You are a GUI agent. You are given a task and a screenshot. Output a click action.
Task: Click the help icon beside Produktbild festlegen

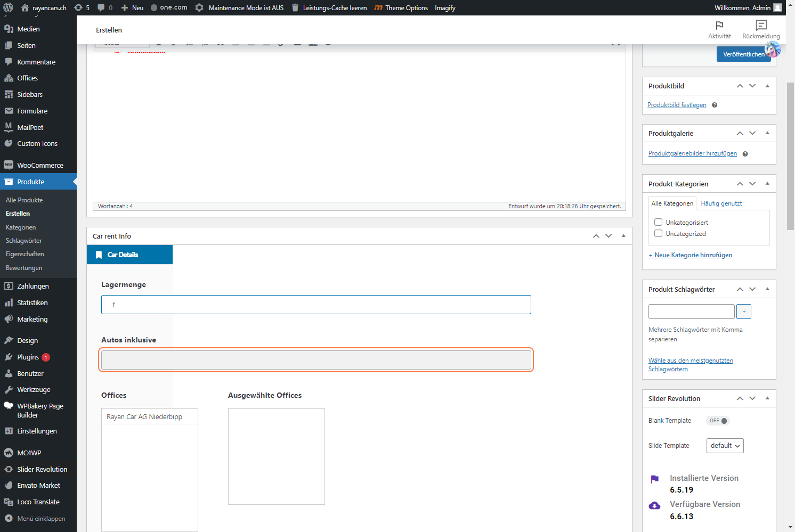point(715,105)
